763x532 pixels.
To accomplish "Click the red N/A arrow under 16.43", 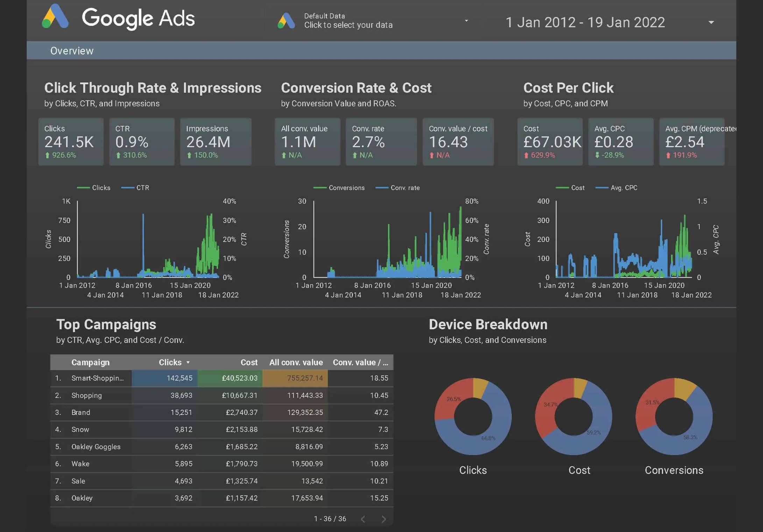I will pyautogui.click(x=432, y=155).
